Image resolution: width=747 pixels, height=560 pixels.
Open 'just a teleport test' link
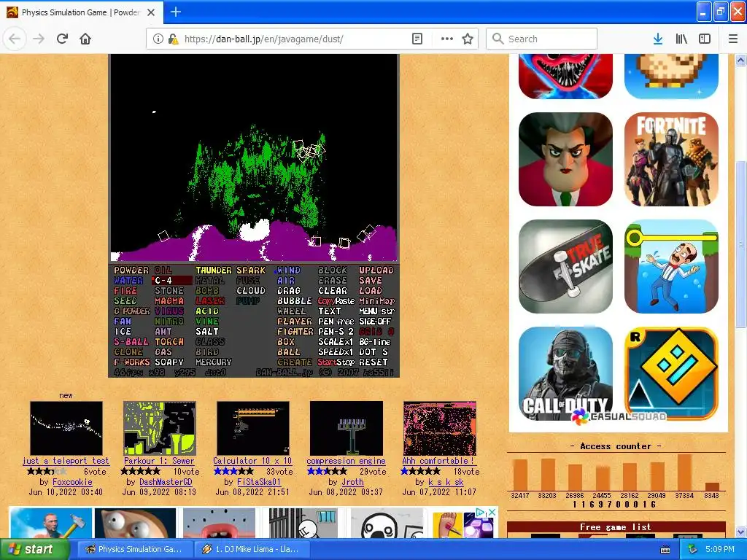(66, 461)
